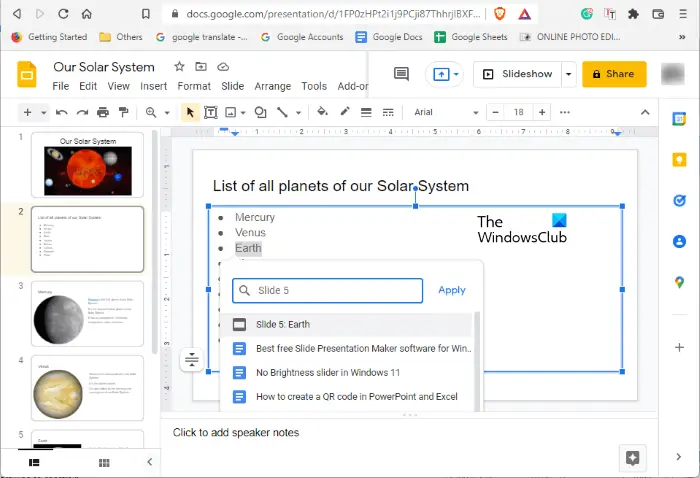This screenshot has width=700, height=478.
Task: Open Explore button at bottom right
Action: tap(633, 458)
